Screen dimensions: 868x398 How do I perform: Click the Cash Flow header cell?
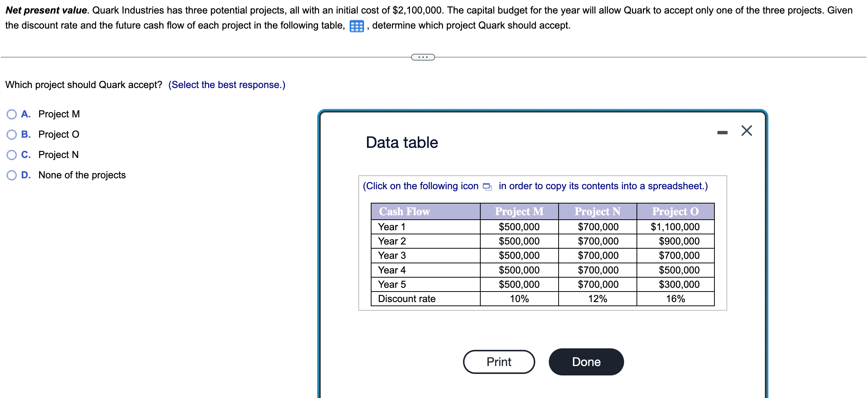[x=404, y=211]
